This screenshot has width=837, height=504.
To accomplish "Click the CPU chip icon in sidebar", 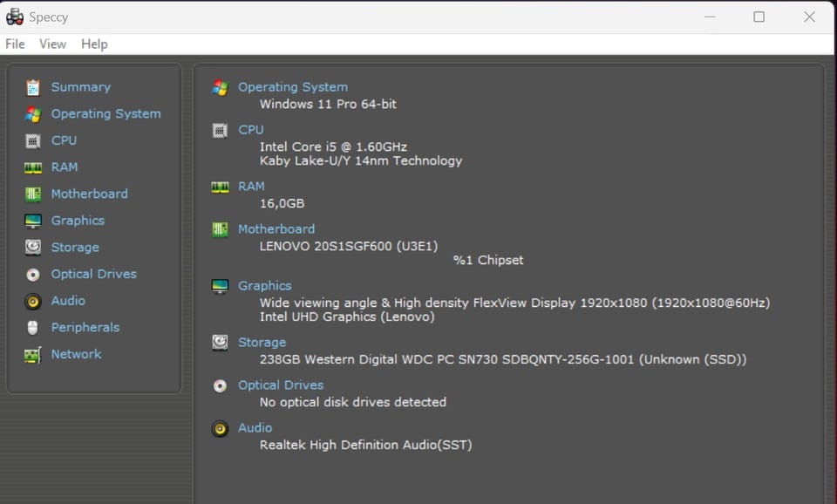I will click(x=32, y=141).
